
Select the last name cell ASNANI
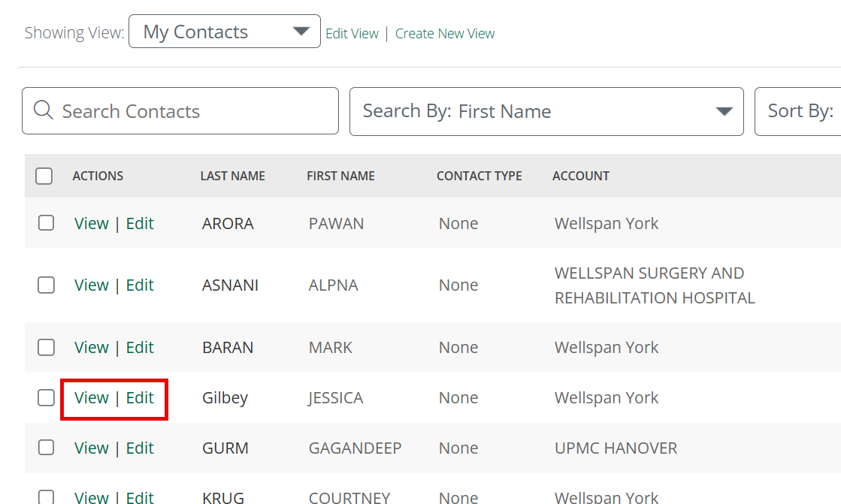230,285
